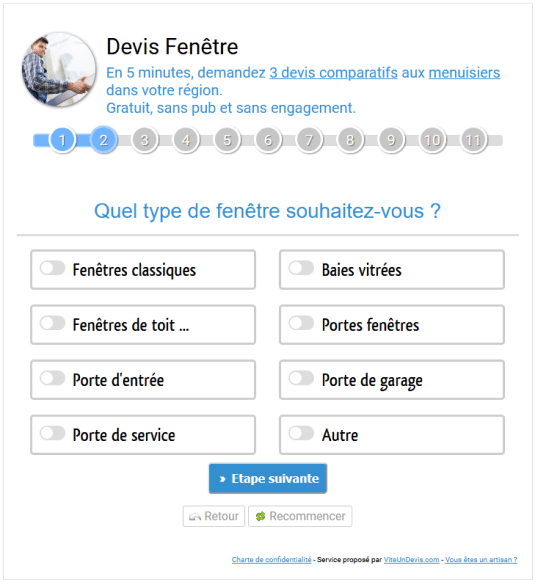This screenshot has width=538, height=584.
Task: Open the 3 devis comparatifs link
Action: point(333,73)
